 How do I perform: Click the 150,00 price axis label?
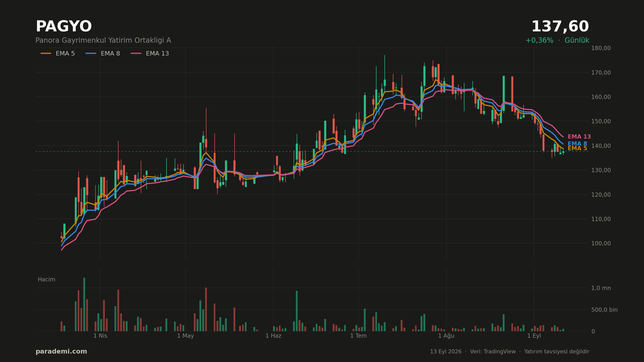(x=601, y=121)
